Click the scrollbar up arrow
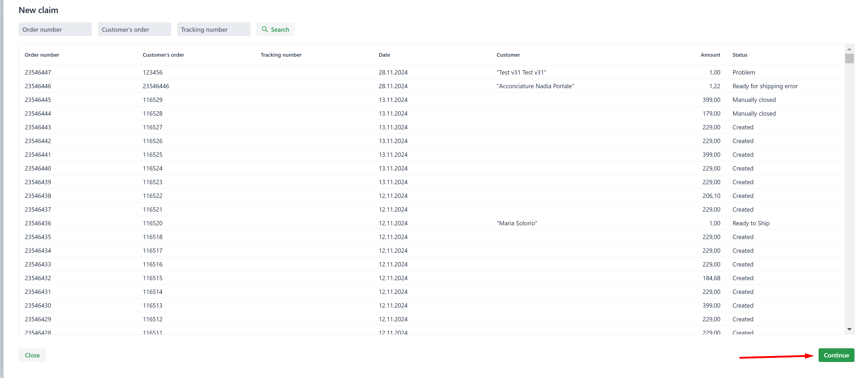Viewport: 868px width, 378px height. pos(849,49)
